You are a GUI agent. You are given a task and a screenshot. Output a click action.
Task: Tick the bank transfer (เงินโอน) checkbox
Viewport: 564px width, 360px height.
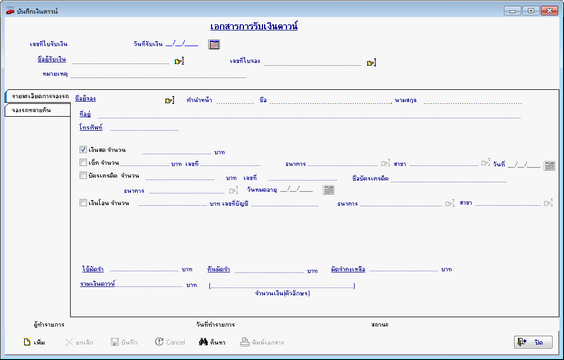click(83, 203)
